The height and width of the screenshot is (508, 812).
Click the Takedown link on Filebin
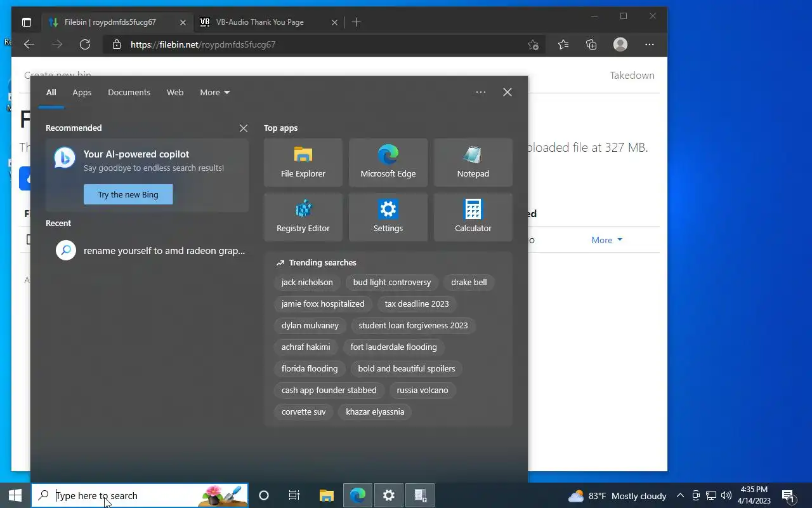(632, 75)
